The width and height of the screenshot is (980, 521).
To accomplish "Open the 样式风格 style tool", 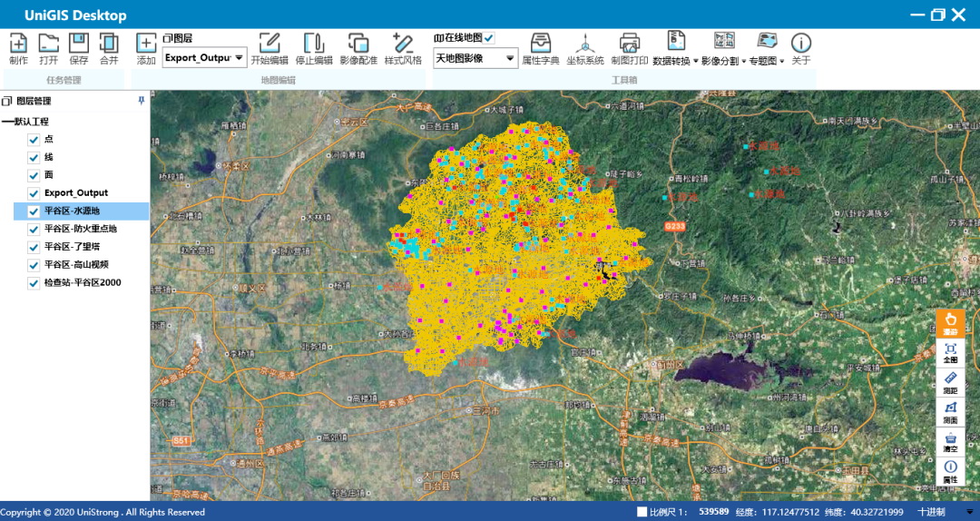I will 402,44.
